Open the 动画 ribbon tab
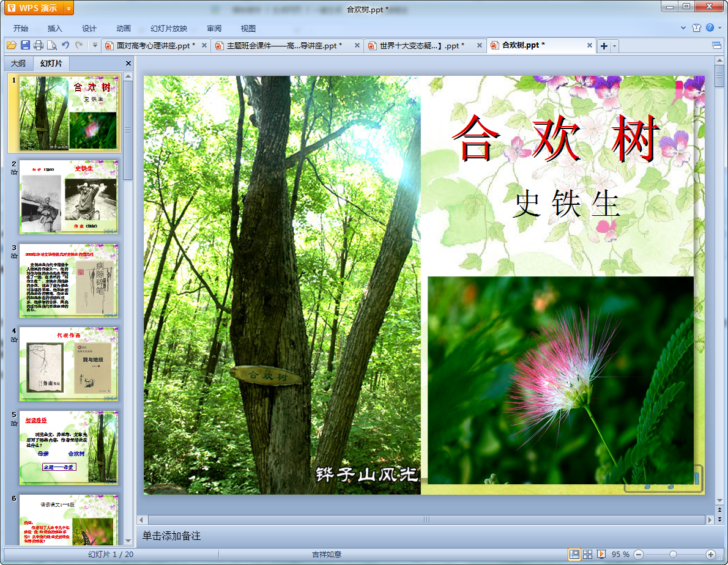 pyautogui.click(x=124, y=28)
